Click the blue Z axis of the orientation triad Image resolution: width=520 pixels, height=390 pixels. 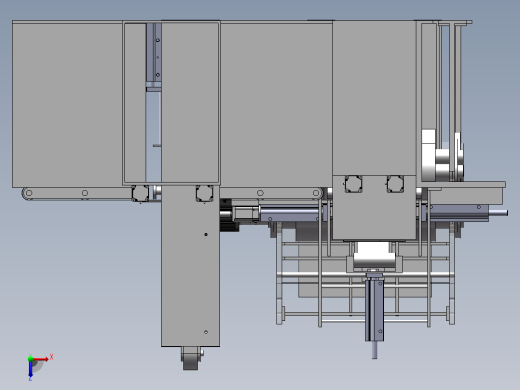(x=30, y=369)
